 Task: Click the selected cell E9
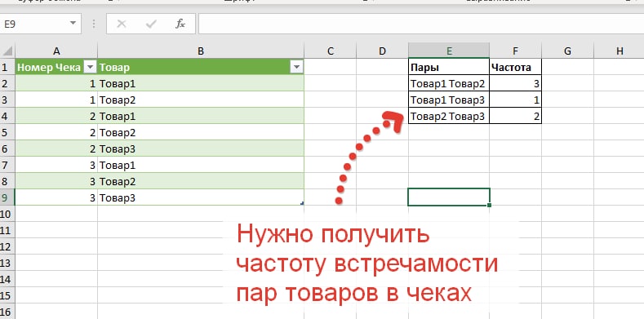click(449, 197)
